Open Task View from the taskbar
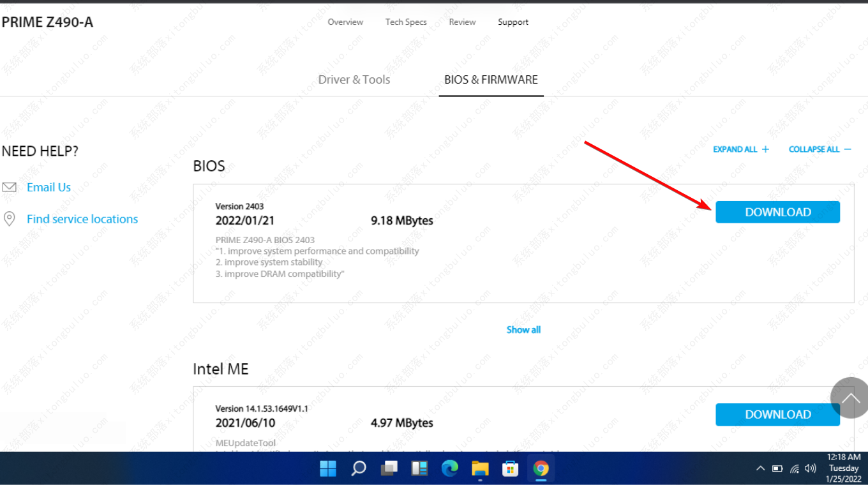This screenshot has width=868, height=485. [389, 468]
